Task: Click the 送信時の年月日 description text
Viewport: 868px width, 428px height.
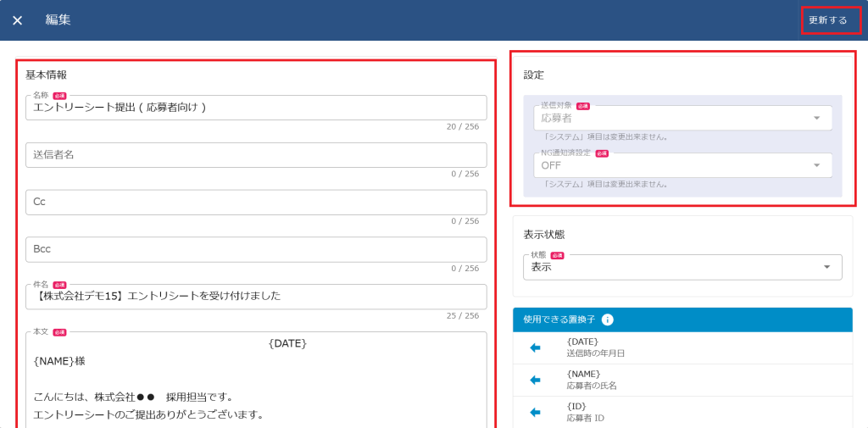Action: click(x=595, y=353)
